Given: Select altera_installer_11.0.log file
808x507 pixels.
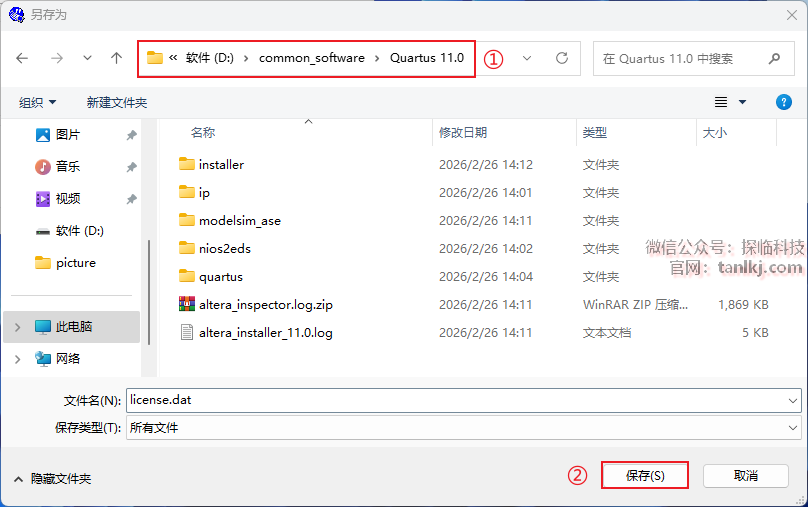Looking at the screenshot, I should tap(266, 333).
